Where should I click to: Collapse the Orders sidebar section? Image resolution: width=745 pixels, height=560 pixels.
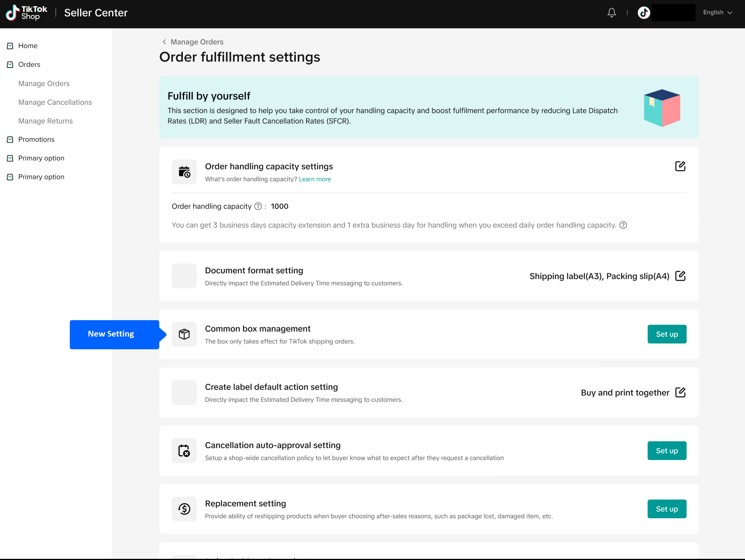coord(29,64)
